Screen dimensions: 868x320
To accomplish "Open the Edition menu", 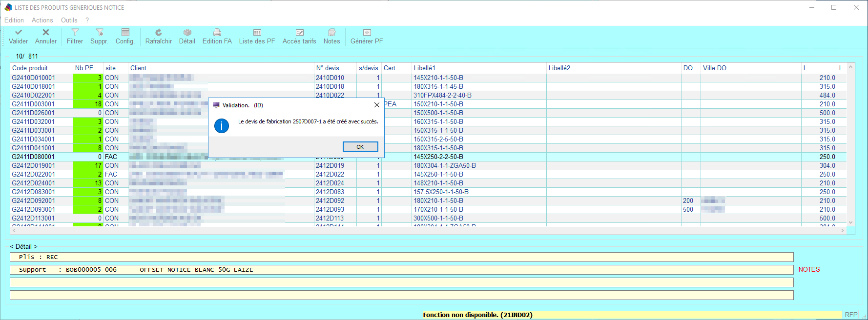I will (x=14, y=20).
